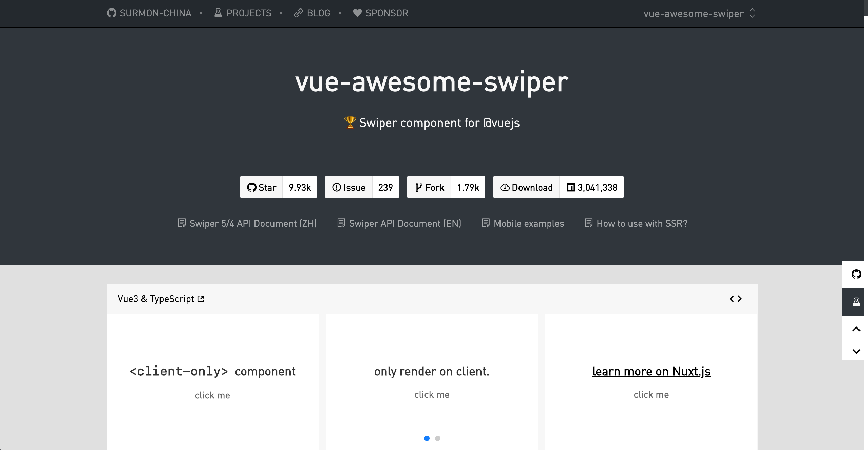This screenshot has width=868, height=450.
Task: Click the Fork button
Action: click(429, 187)
